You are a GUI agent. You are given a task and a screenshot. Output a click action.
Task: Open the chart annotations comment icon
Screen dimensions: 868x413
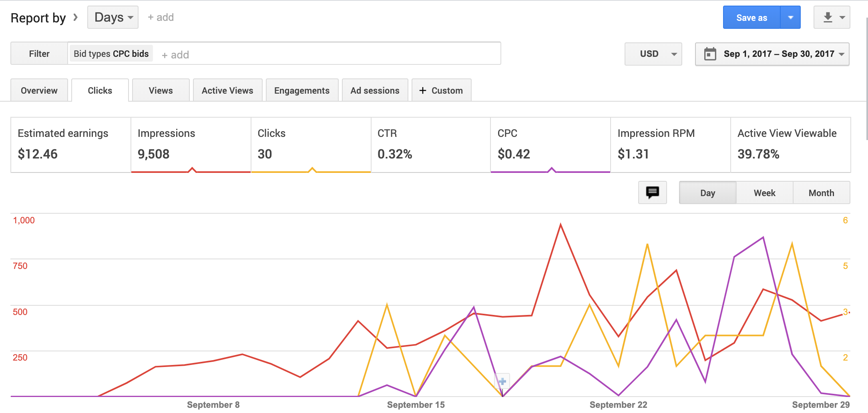652,192
